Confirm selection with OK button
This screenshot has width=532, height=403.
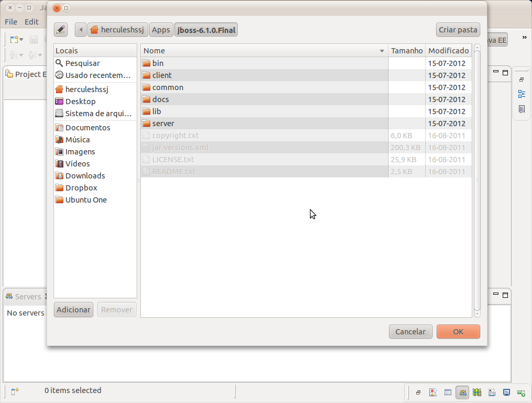coord(458,331)
